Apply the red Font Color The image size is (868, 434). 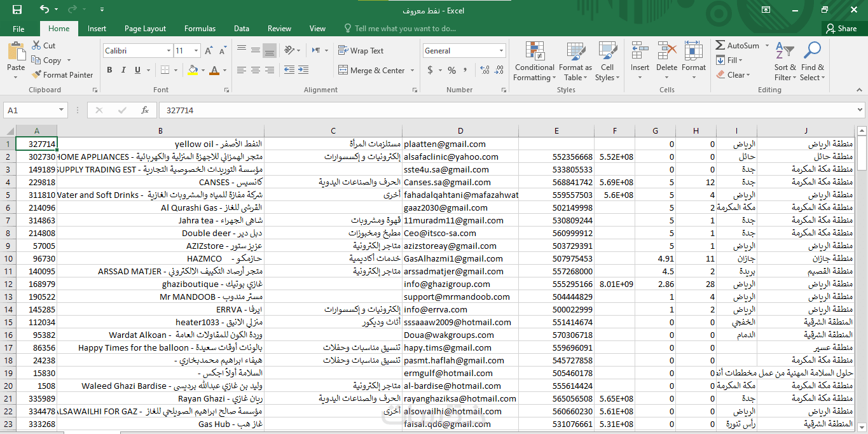click(x=214, y=70)
